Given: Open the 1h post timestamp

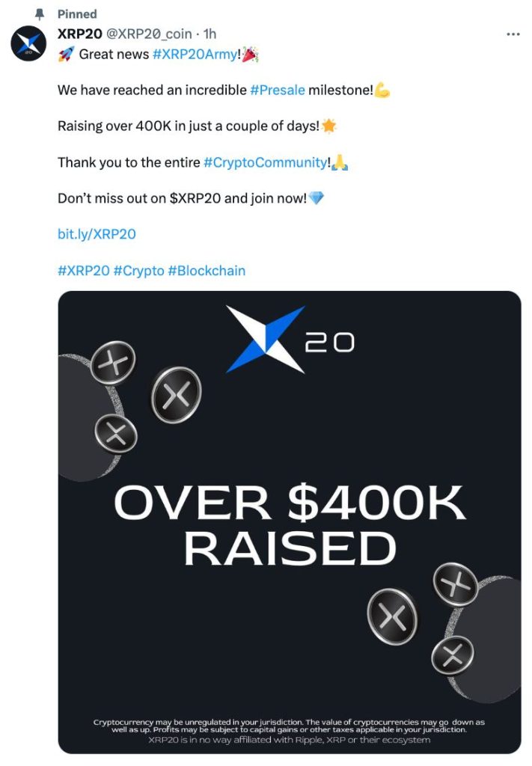Looking at the screenshot, I should (210, 34).
